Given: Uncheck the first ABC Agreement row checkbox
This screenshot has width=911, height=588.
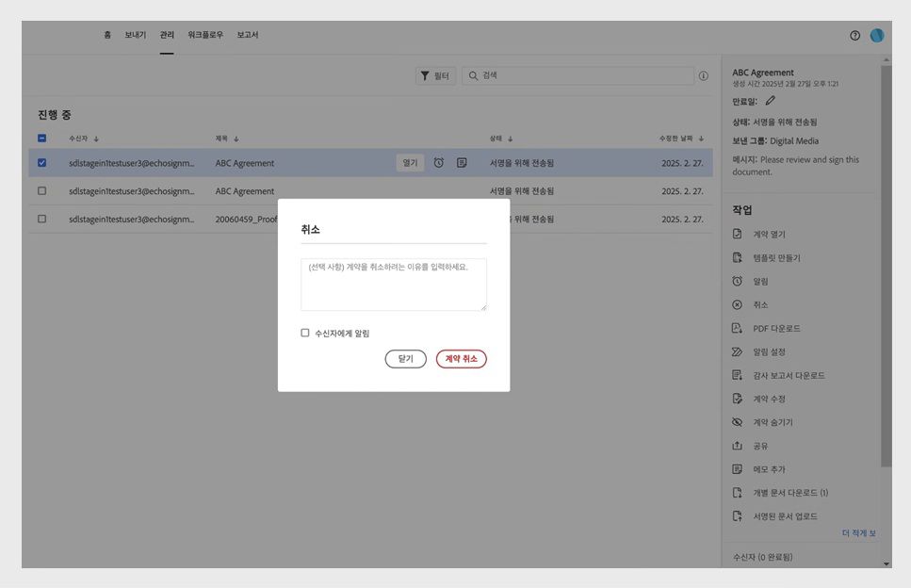Looking at the screenshot, I should coord(41,163).
